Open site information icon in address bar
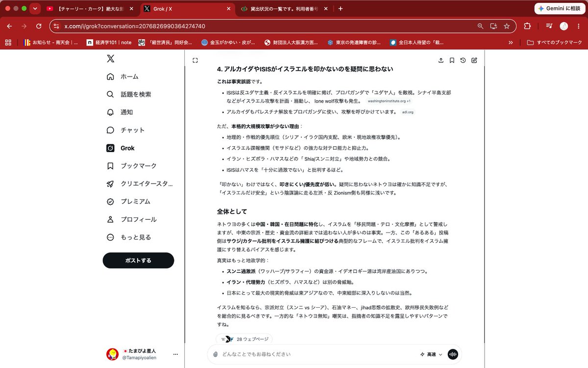This screenshot has height=368, width=588. point(57,26)
